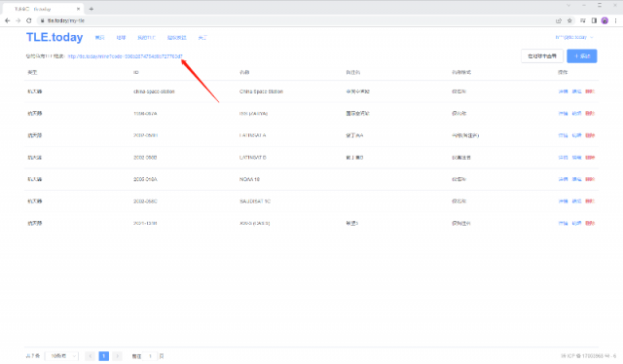Click first blue action link for LATINSAT B
623x364 pixels.
tap(563, 158)
